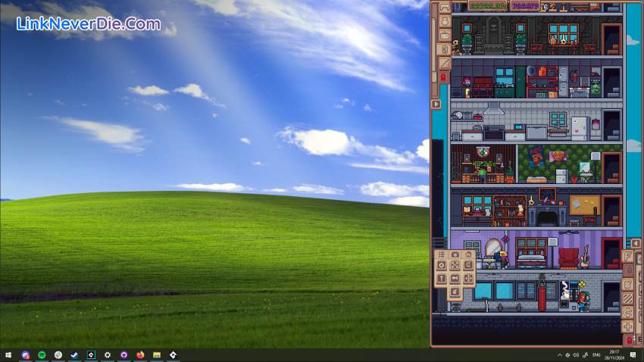This screenshot has height=362, width=644.
Task: Click the furniture category icon in left sidebar
Action: (x=444, y=8)
